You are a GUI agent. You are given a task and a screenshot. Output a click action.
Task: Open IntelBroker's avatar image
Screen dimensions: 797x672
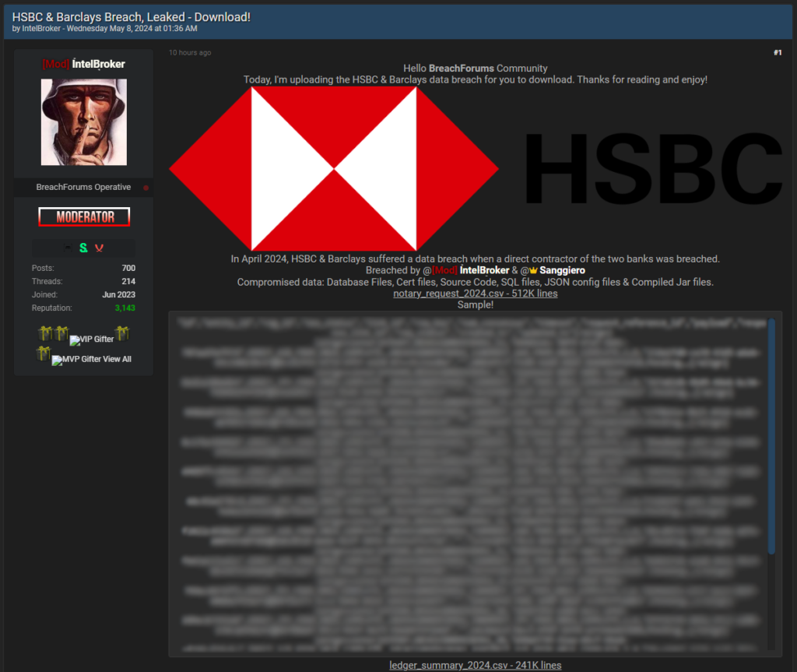pos(84,122)
